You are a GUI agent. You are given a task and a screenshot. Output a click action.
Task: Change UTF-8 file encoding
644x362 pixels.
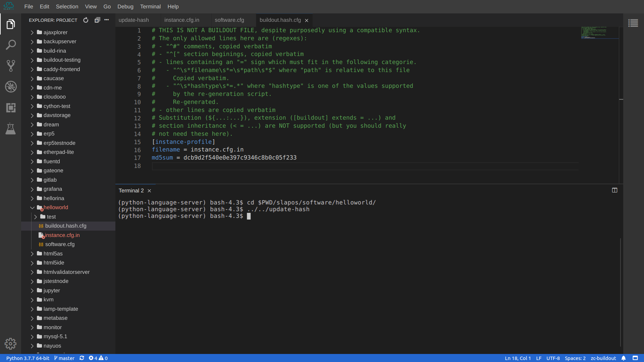[553, 358]
